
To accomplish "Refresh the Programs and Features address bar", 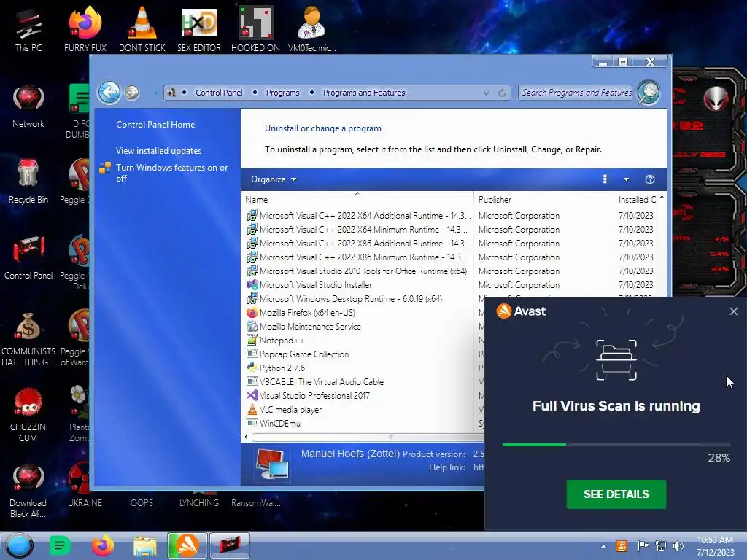I will pyautogui.click(x=502, y=93).
